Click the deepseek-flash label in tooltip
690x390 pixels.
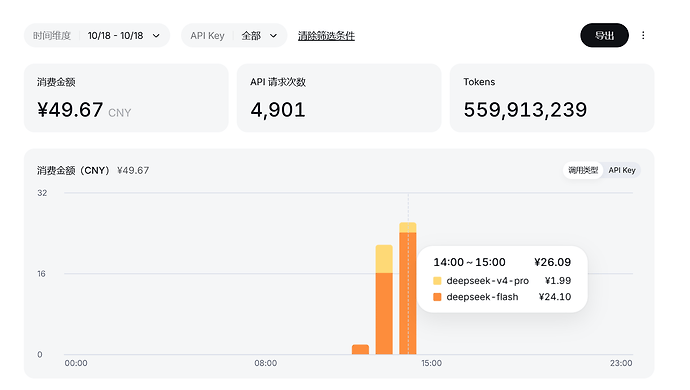click(482, 297)
